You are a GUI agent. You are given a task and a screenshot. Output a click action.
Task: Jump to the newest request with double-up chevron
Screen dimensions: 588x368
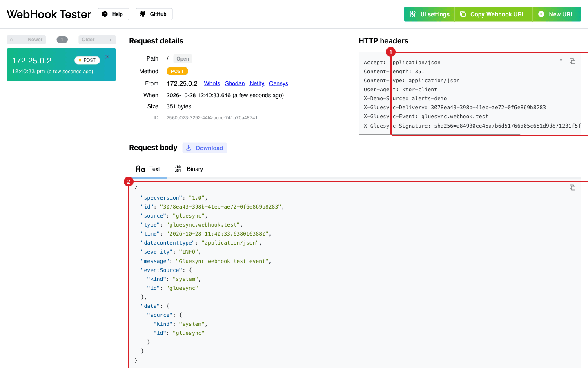pyautogui.click(x=11, y=40)
